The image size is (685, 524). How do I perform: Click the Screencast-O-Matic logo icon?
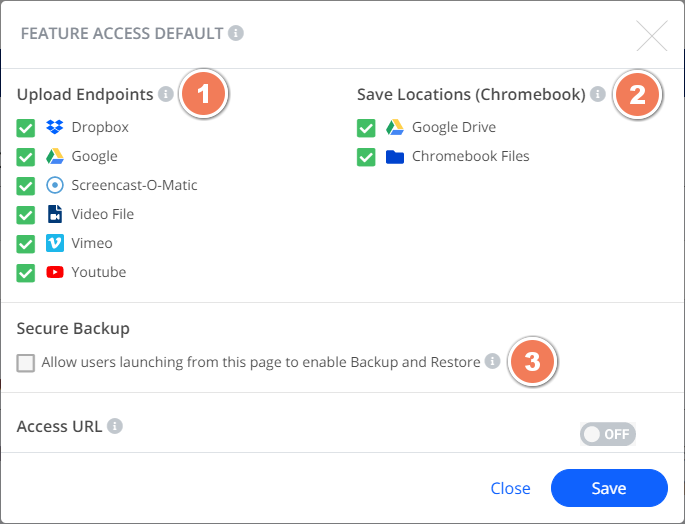[x=55, y=185]
